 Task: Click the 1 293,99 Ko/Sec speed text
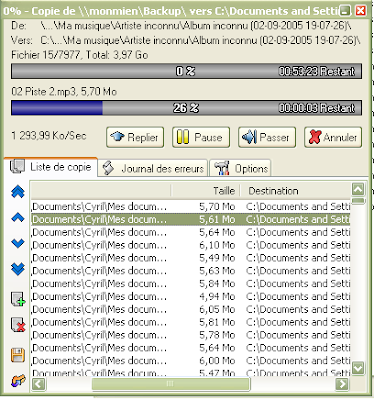coord(49,136)
